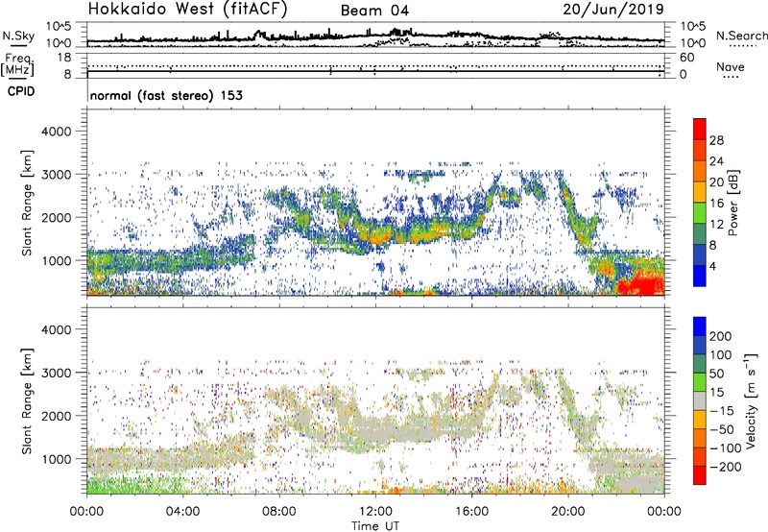Viewport: 768px width, 532px height.
Task: Pick the bottom bright blue Power colorbar segment
Action: click(x=700, y=277)
